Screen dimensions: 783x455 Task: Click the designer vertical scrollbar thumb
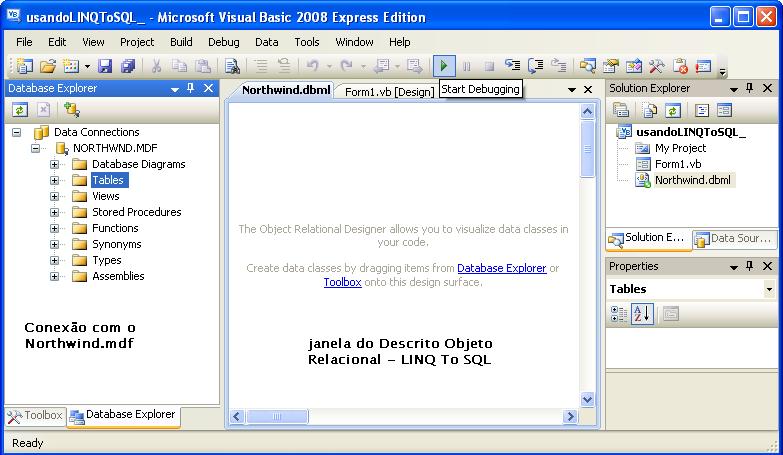tap(588, 149)
